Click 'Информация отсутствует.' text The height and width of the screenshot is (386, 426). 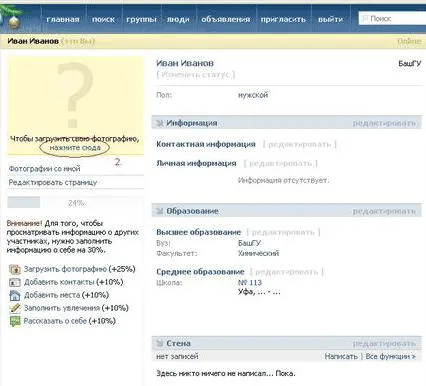[283, 180]
